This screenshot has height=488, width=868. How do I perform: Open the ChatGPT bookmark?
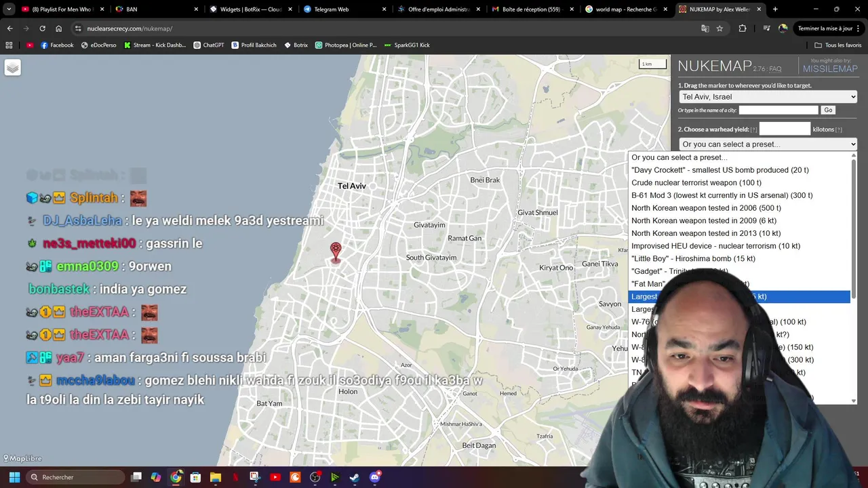[x=208, y=45]
